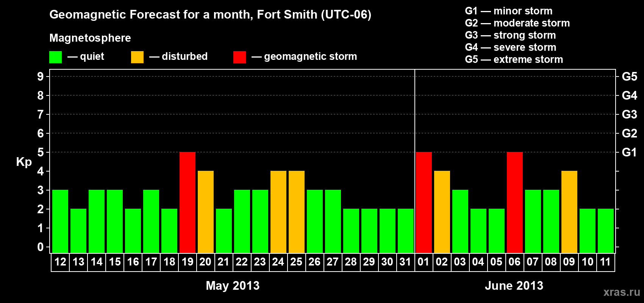Select the red bar for June 01
Viewport: 644px width, 303px height.
[424, 203]
